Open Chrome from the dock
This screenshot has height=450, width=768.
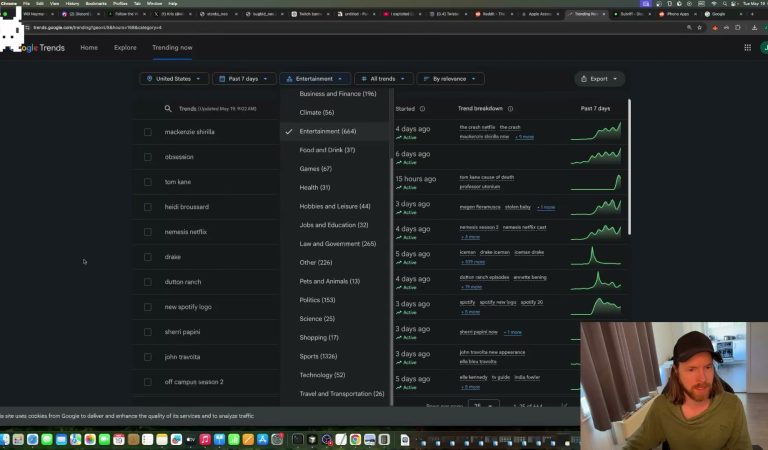click(355, 439)
